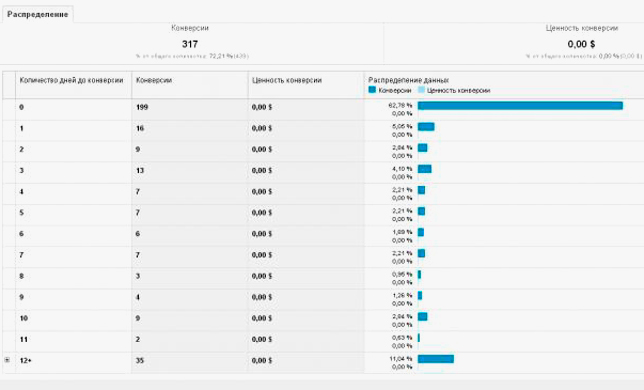The width and height of the screenshot is (644, 390).
Task: Click the blue bar for day 3
Action: pos(425,169)
